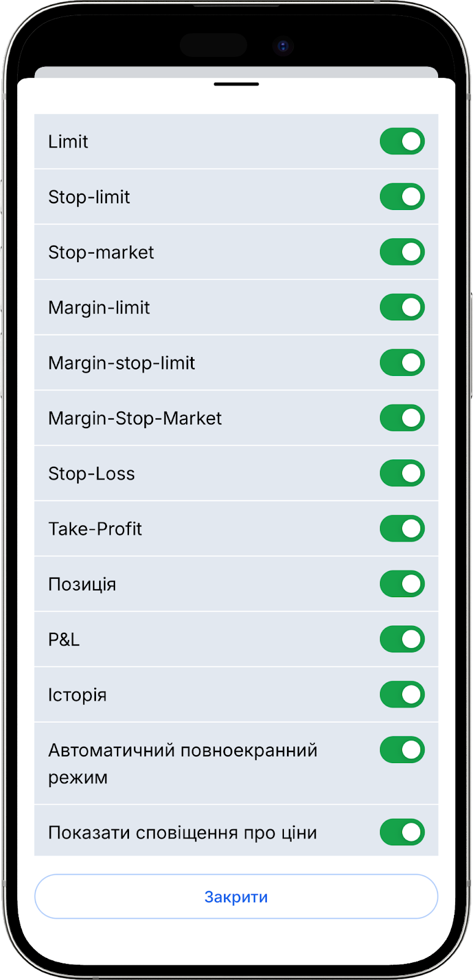473x980 pixels.
Task: Disable the Позиція switch
Action: [402, 584]
